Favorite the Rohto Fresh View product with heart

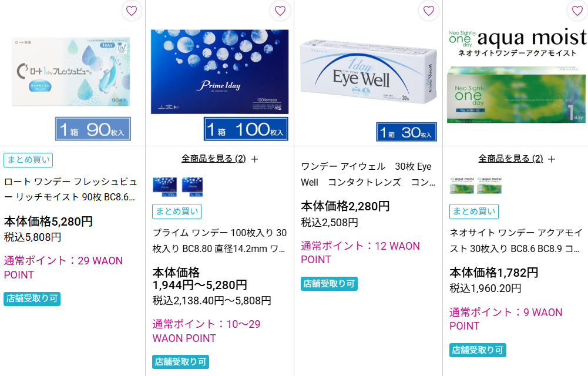(132, 11)
